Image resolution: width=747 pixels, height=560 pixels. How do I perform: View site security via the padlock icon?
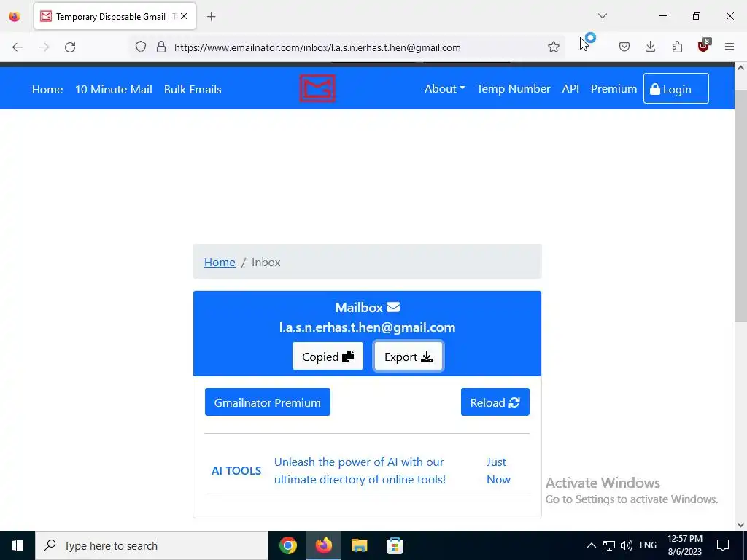point(161,47)
